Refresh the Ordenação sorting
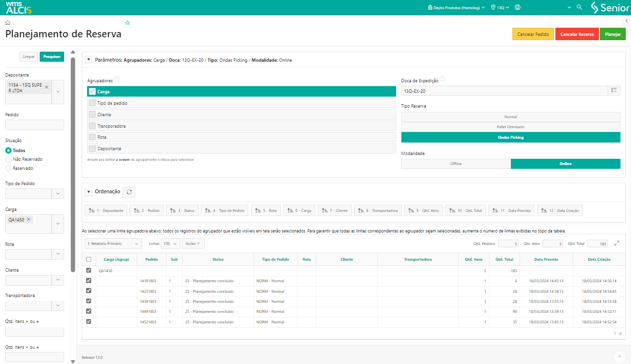Screen dimensions: 631x364 click(129, 192)
